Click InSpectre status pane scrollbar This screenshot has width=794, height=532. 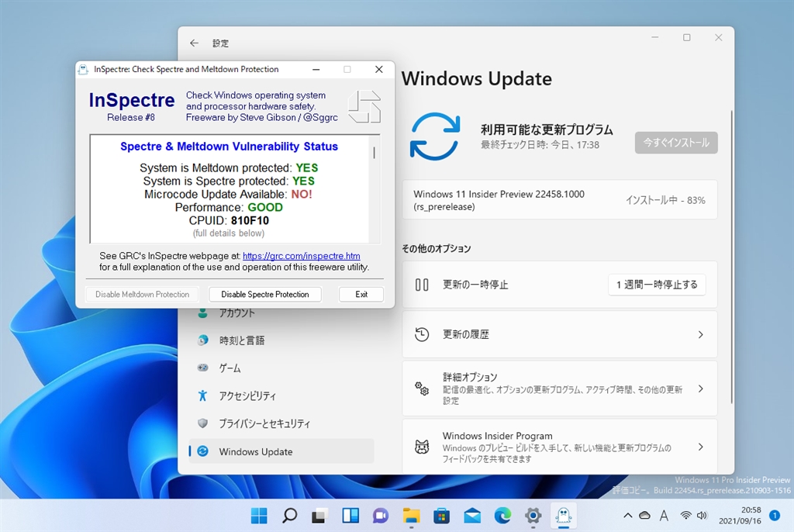coord(375,153)
